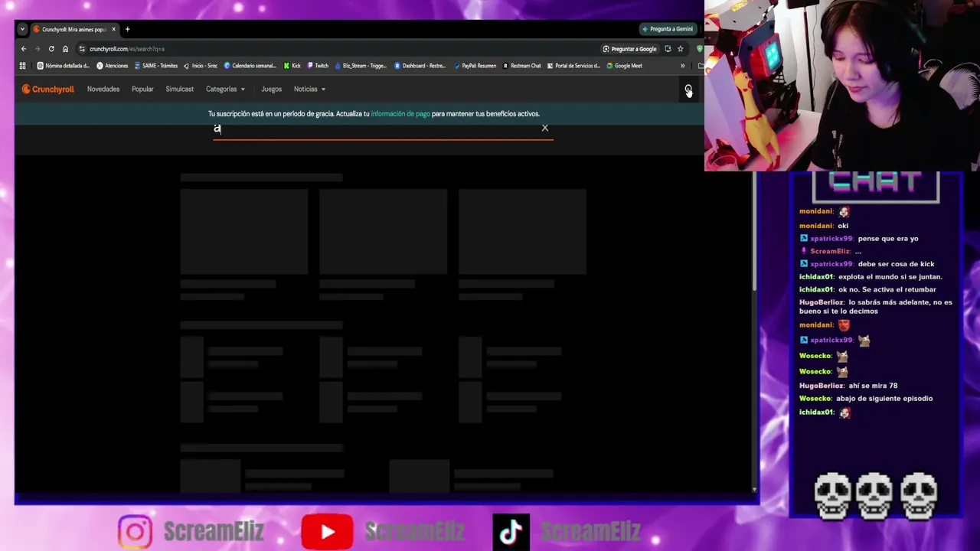Select the Crunchyroll browser tab
The width and height of the screenshot is (980, 551).
tap(73, 29)
